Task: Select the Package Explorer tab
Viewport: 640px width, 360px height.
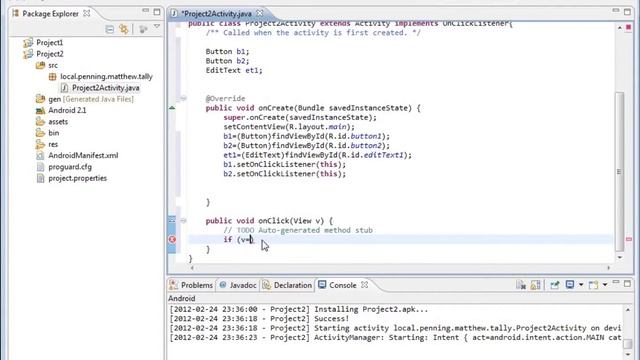Action: 50,13
